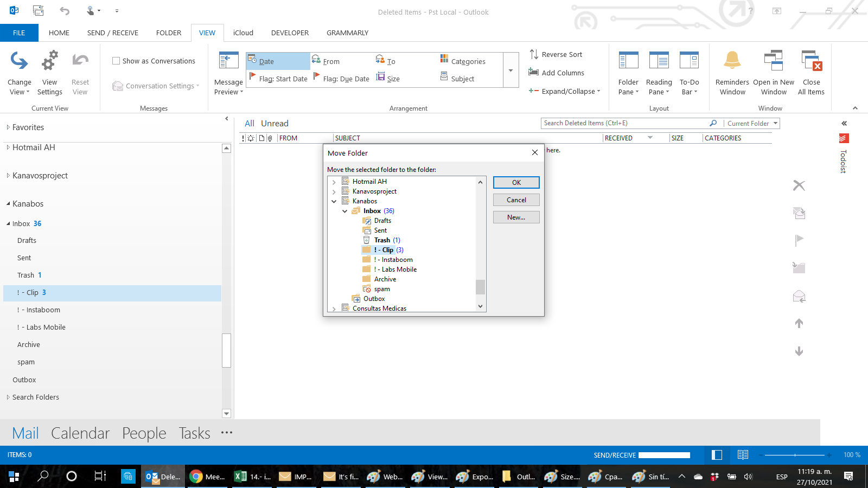The height and width of the screenshot is (488, 868).
Task: Click the Move Folder dialog scrollbar thumb
Action: (480, 287)
